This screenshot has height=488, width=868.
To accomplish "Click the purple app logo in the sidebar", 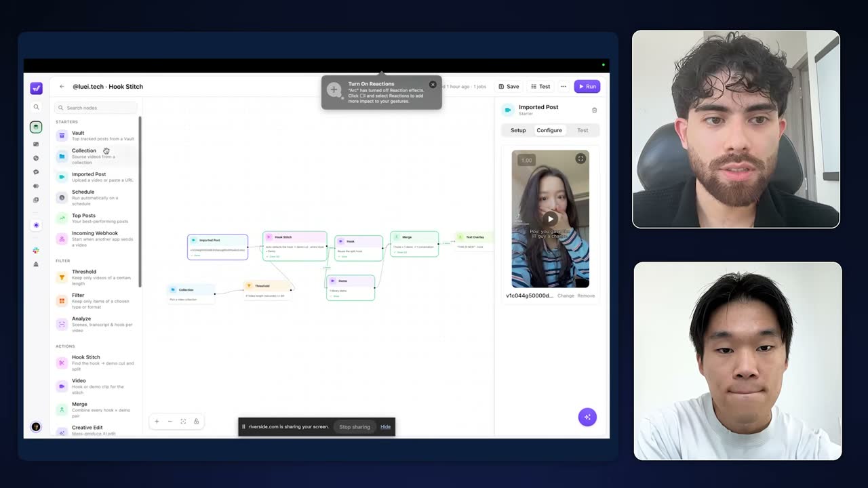I will tap(37, 88).
